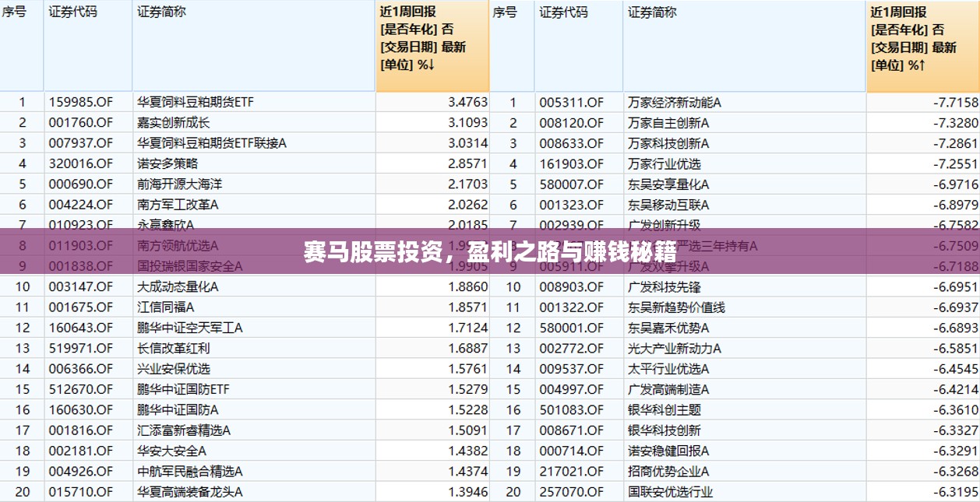Select fund name 东吴新趋势价值线
This screenshot has width=980, height=502.
(676, 307)
